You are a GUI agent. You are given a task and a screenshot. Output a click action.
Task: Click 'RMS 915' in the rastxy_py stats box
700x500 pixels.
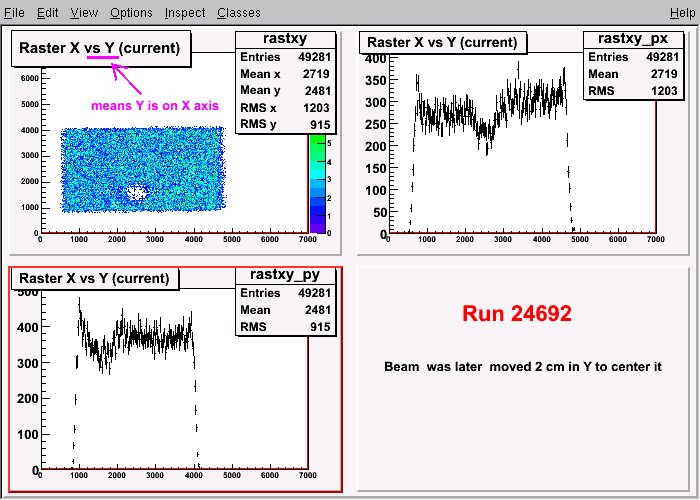coord(285,327)
